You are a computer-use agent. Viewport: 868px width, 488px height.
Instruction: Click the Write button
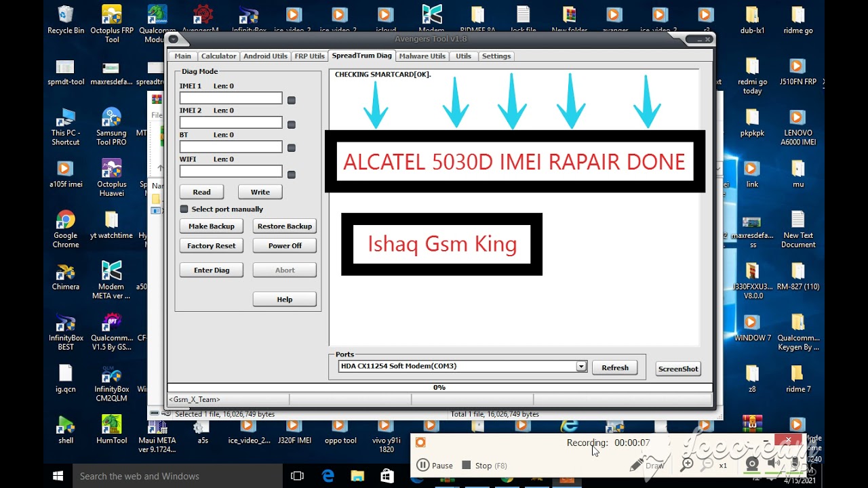[260, 192]
